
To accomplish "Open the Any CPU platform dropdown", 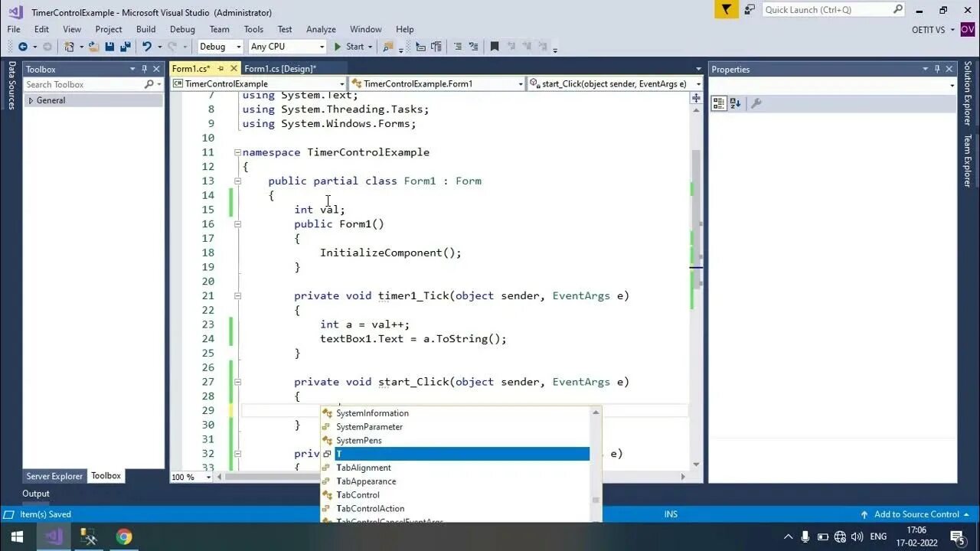I will tap(287, 47).
